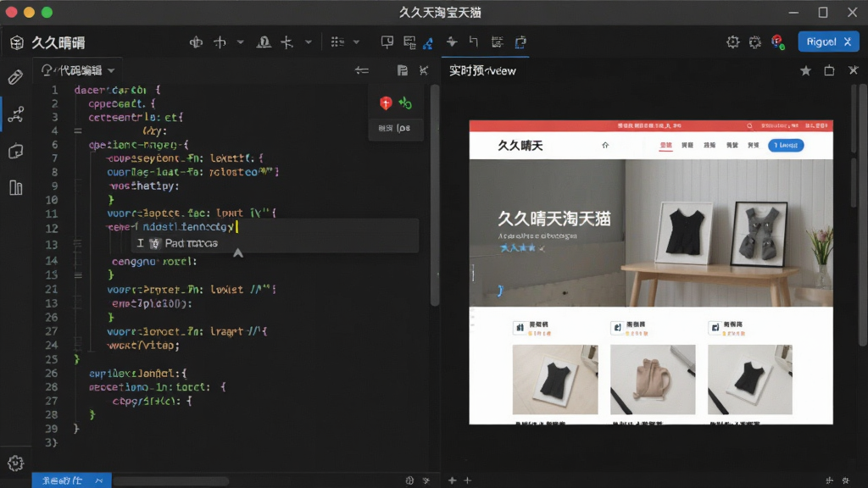Click the preview pane vertical scrollbar
Viewport: 868px width, 488px height.
(x=863, y=216)
